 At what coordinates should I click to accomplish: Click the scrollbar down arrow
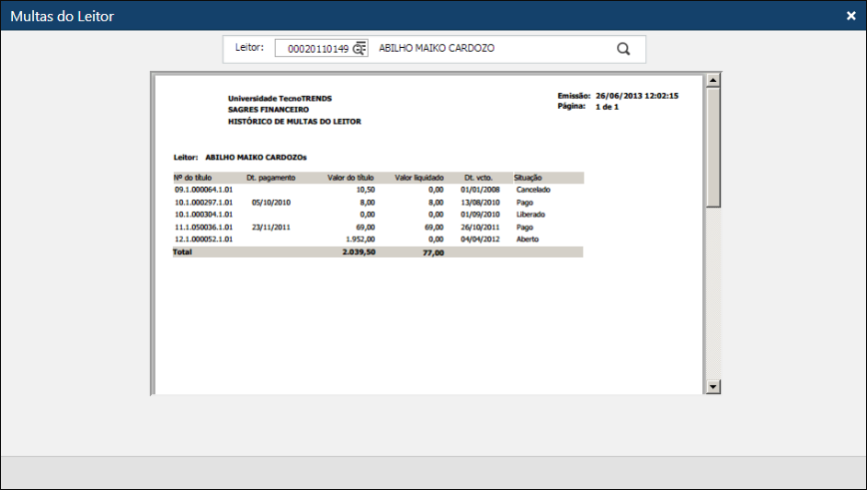pos(713,386)
